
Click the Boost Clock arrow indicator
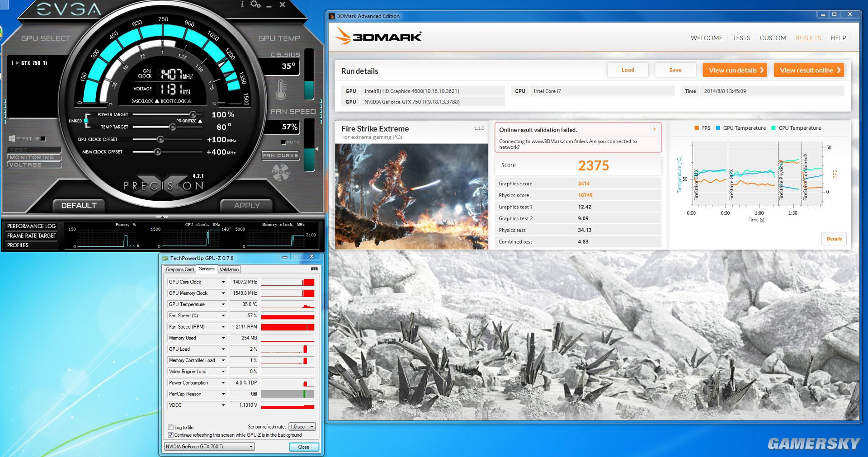(x=189, y=101)
